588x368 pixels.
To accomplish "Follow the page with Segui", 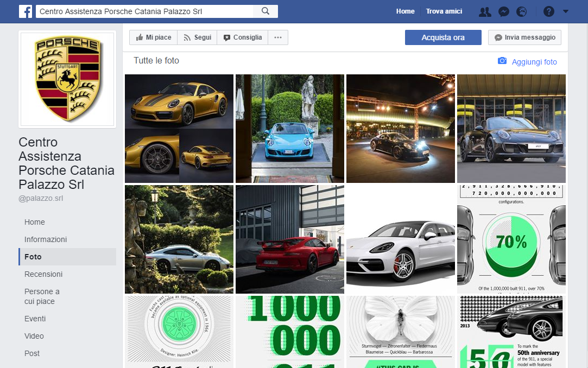I will pyautogui.click(x=197, y=37).
